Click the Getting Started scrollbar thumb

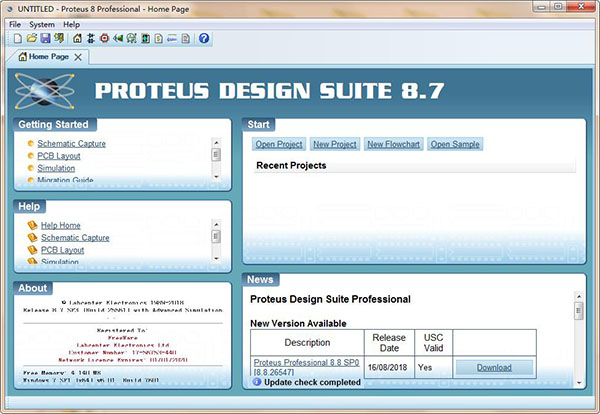tap(216, 155)
